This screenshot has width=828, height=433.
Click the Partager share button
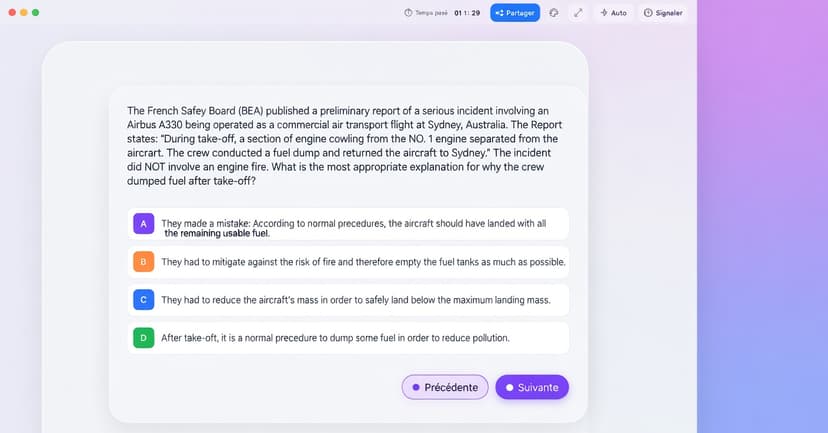[x=515, y=13]
